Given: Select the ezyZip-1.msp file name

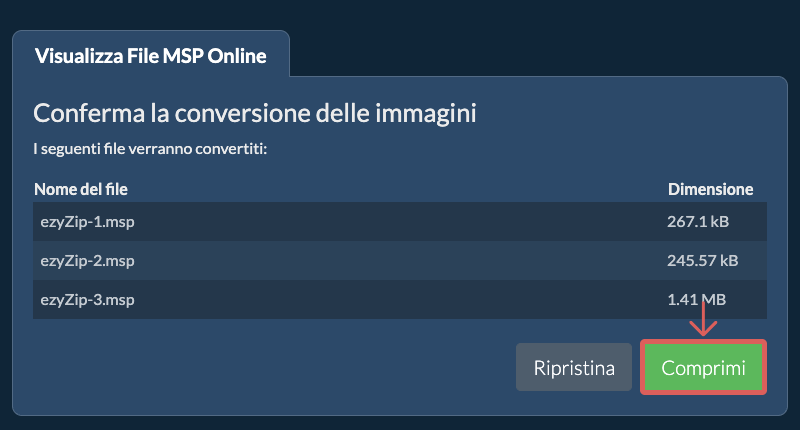Looking at the screenshot, I should (88, 222).
